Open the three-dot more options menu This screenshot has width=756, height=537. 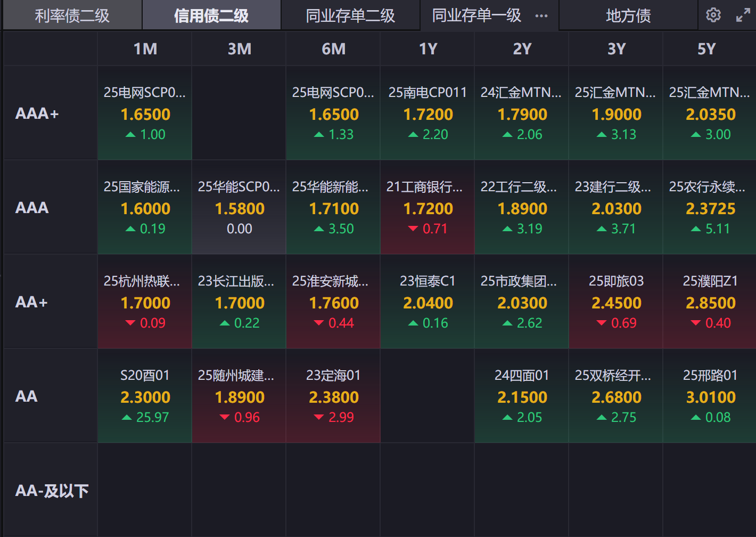coord(541,16)
